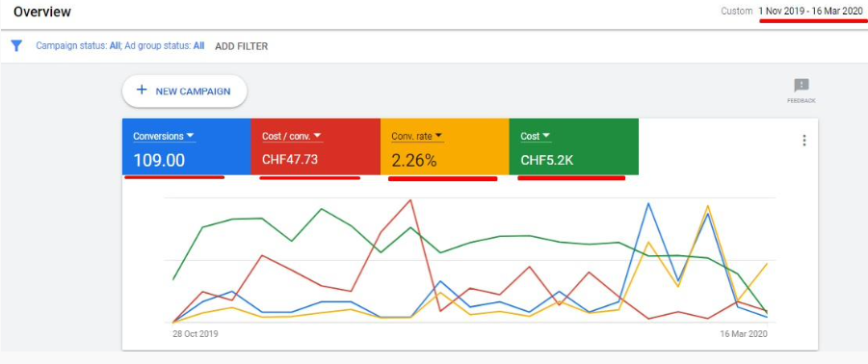868x364 pixels.
Task: Select the red CHF47.73 scorecard tile
Action: point(316,146)
